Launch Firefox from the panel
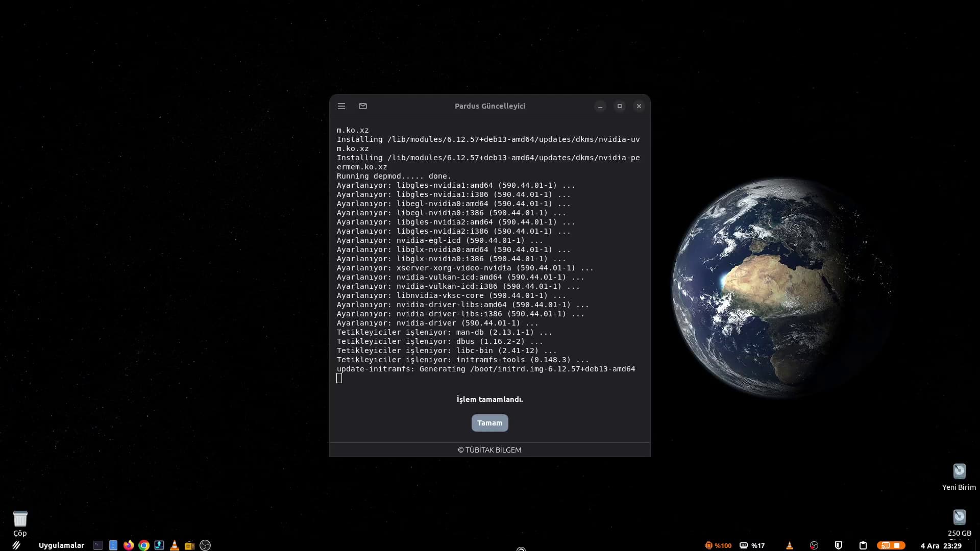 tap(129, 545)
